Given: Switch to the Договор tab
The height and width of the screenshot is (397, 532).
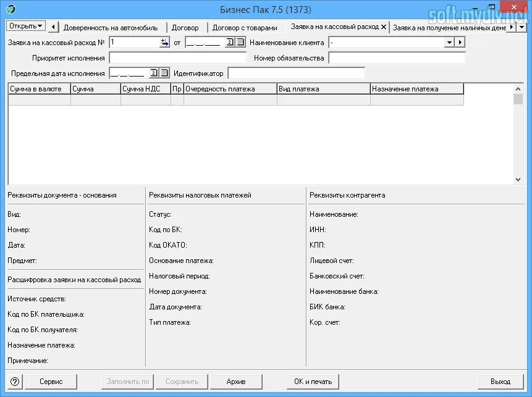Looking at the screenshot, I should point(185,28).
